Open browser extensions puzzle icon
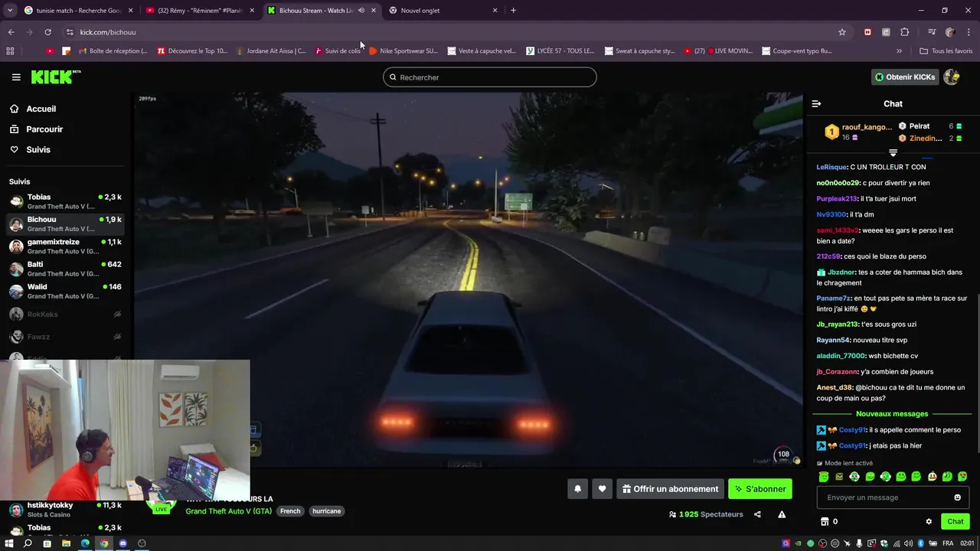The width and height of the screenshot is (980, 551). [x=905, y=32]
